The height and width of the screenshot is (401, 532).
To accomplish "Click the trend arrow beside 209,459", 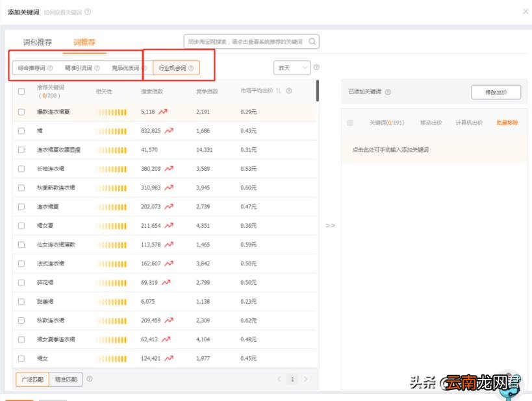I will [x=169, y=321].
